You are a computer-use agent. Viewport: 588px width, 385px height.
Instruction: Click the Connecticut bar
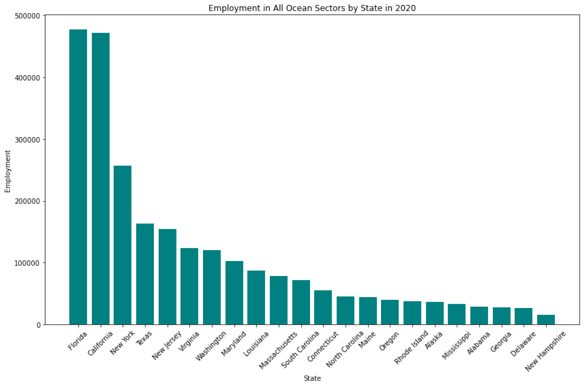(323, 307)
